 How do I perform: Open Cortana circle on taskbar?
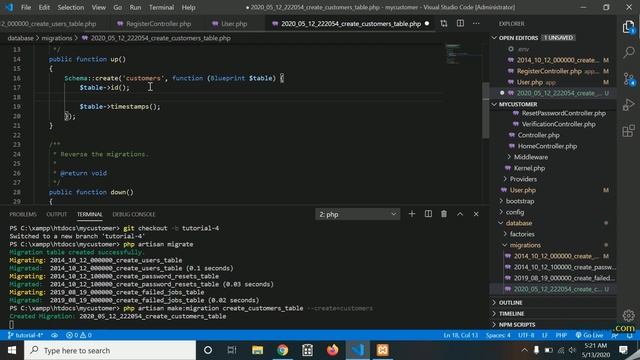point(208,350)
